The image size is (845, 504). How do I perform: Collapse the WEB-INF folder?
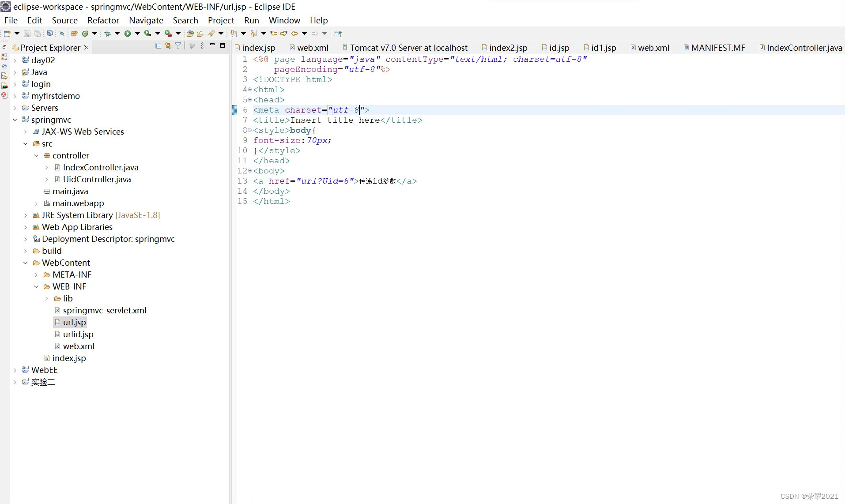tap(36, 286)
